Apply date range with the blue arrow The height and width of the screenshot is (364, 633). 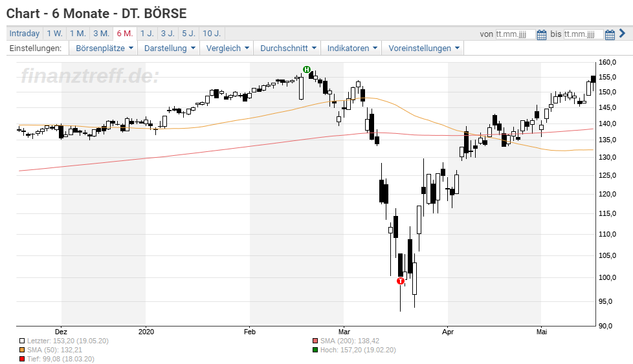point(622,34)
